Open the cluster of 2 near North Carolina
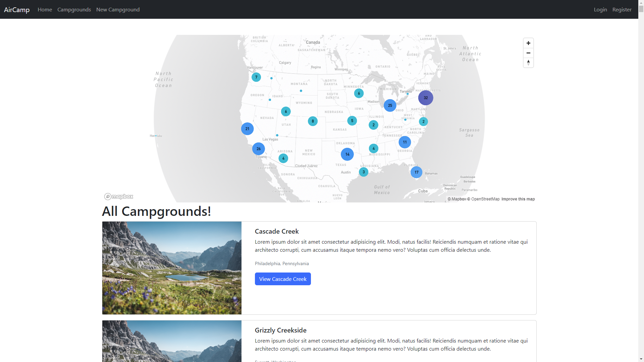This screenshot has height=362, width=644. pos(423,122)
